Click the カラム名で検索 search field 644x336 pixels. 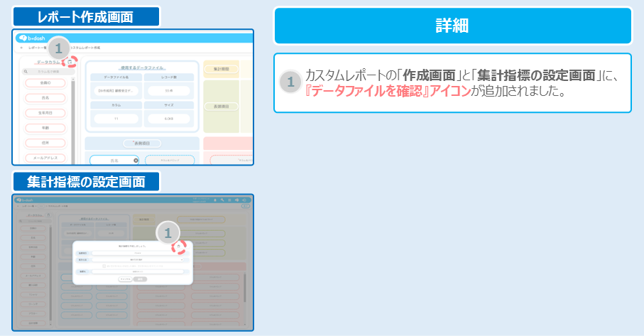(x=48, y=72)
